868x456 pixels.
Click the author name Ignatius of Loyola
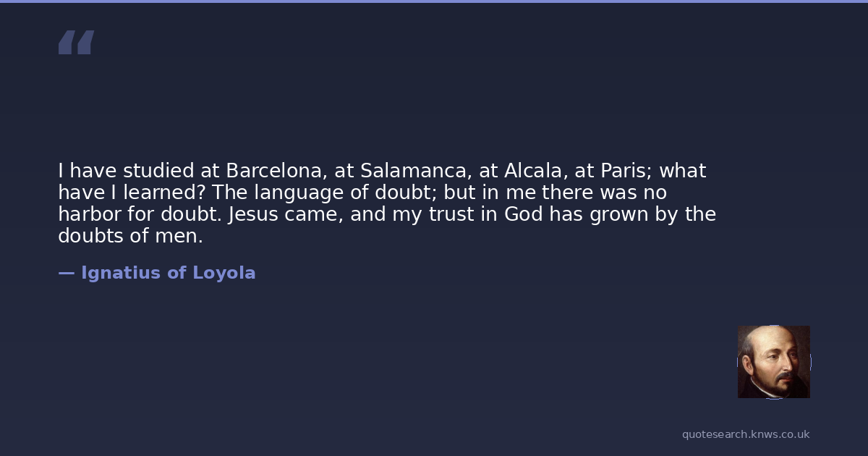(168, 273)
